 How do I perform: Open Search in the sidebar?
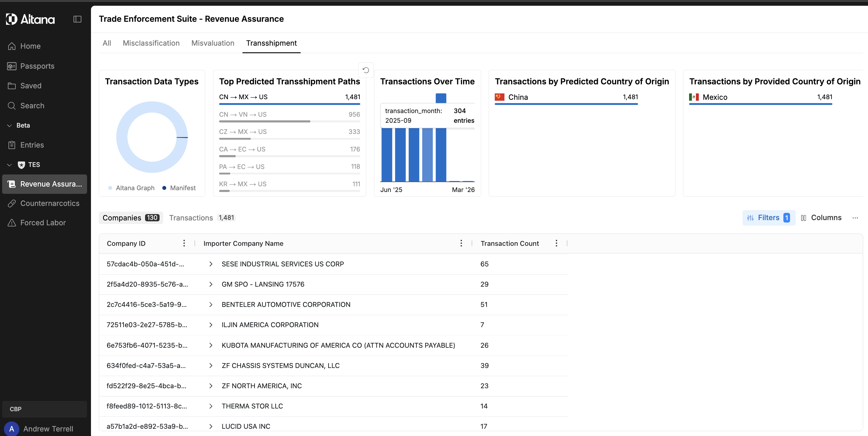coord(44,106)
